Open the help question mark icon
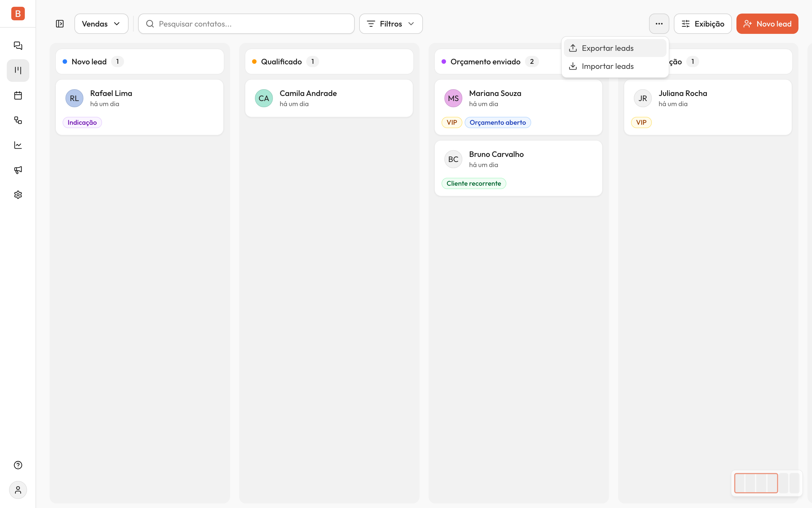Screen dimensions: 812x508 coord(18,465)
